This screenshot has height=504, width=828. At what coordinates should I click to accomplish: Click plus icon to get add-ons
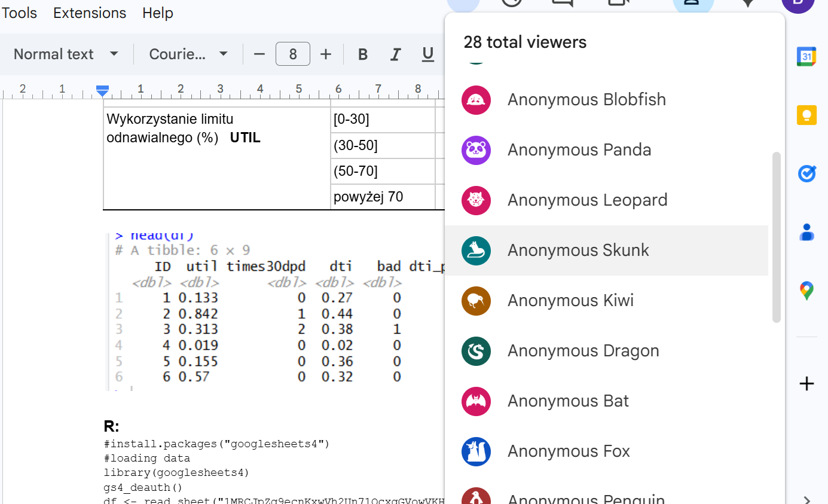pyautogui.click(x=806, y=384)
